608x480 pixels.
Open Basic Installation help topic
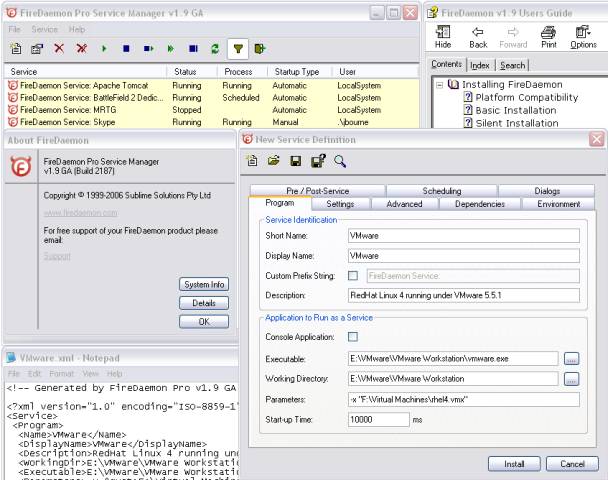pyautogui.click(x=516, y=110)
